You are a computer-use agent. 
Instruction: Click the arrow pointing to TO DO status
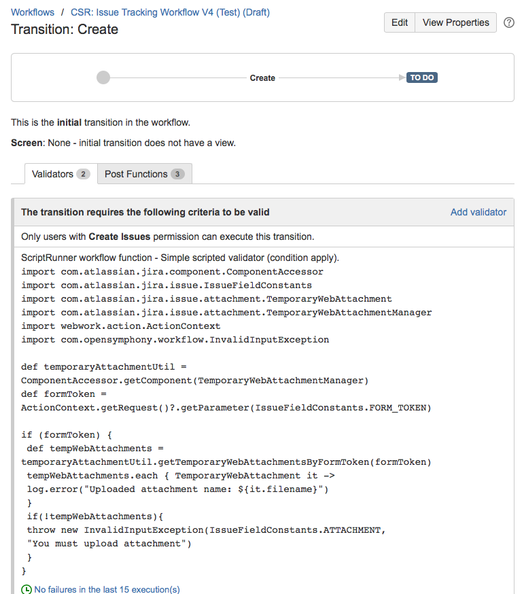pyautogui.click(x=402, y=78)
